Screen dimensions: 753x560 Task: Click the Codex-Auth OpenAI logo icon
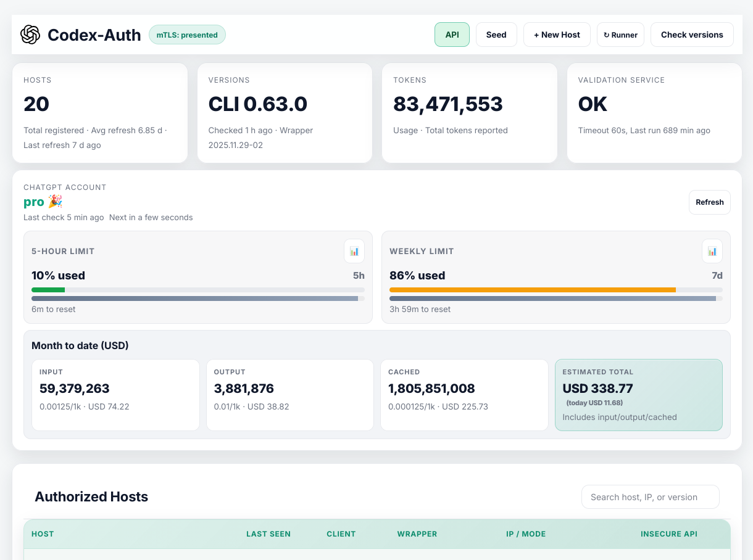30,35
